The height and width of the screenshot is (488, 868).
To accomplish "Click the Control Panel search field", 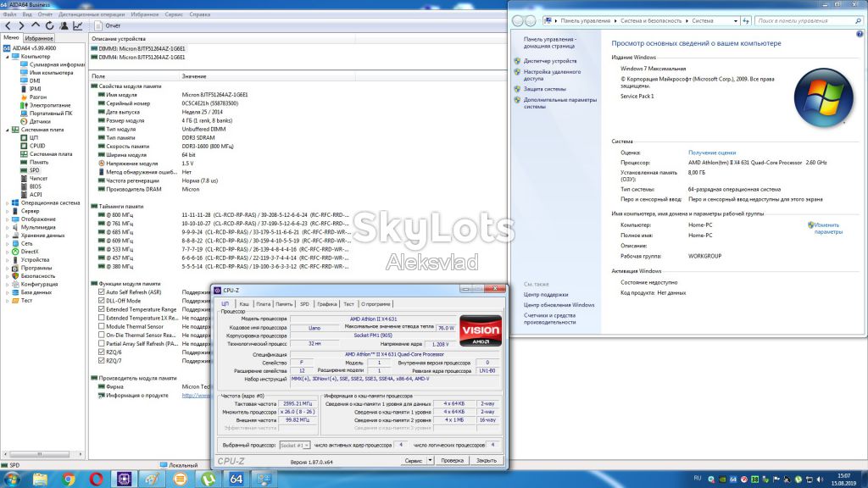I will [809, 20].
